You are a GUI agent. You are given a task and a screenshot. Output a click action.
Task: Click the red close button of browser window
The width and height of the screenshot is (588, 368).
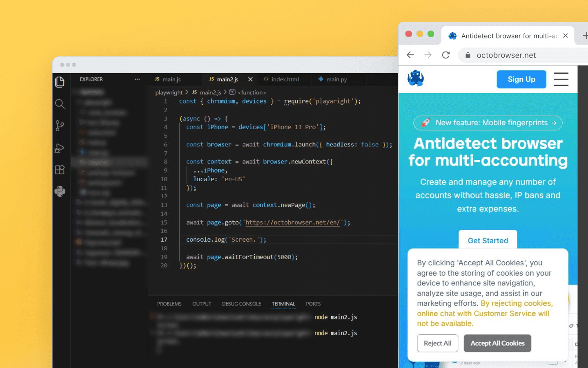point(409,34)
